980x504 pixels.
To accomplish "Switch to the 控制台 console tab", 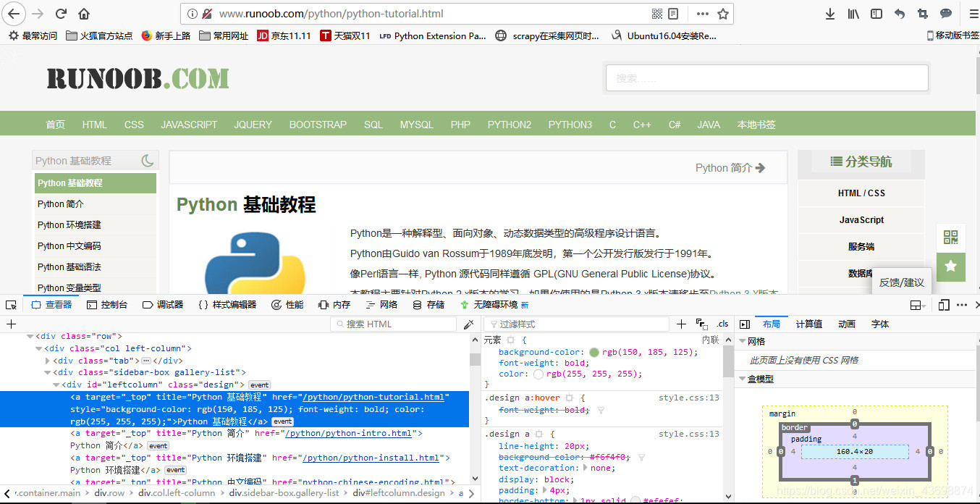I will [107, 305].
